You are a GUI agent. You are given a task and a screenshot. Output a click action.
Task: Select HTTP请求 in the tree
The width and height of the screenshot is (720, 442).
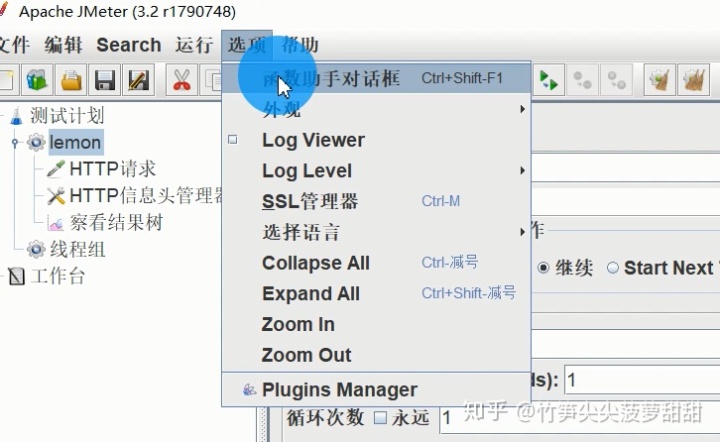point(112,169)
